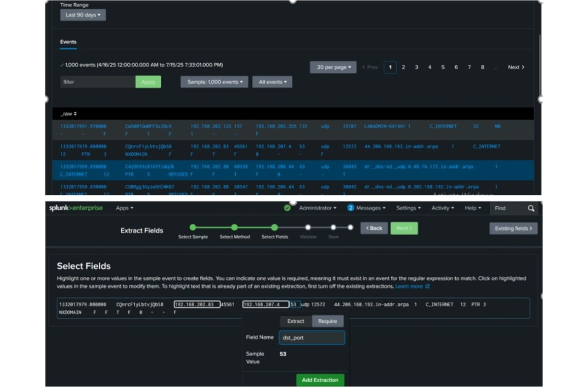The height and width of the screenshot is (392, 588).
Task: Expand the Sample: 1,000 events dropdown
Action: coord(215,82)
